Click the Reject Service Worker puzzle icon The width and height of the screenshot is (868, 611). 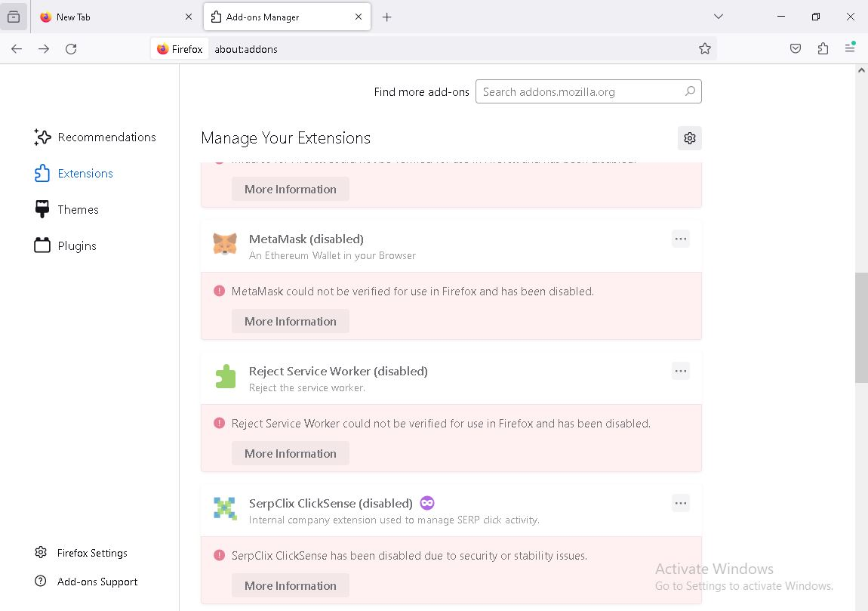pyautogui.click(x=225, y=377)
